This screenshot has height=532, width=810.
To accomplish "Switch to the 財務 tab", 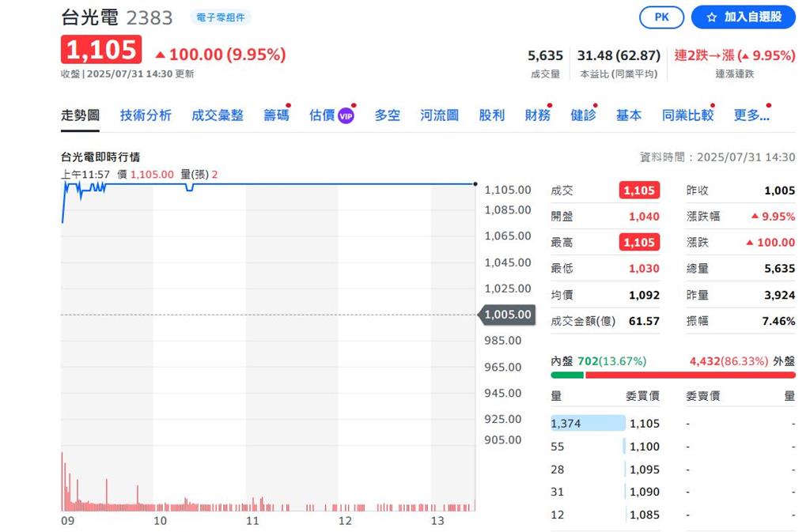I will (537, 115).
